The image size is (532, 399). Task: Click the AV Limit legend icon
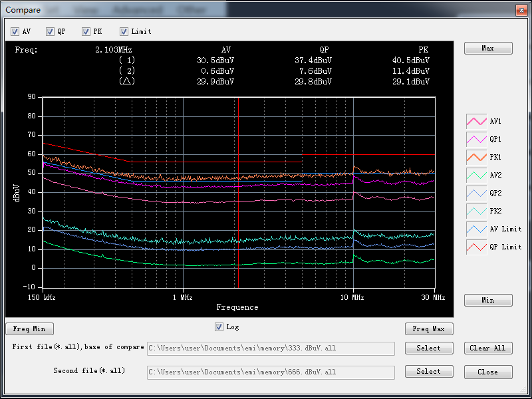(476, 229)
